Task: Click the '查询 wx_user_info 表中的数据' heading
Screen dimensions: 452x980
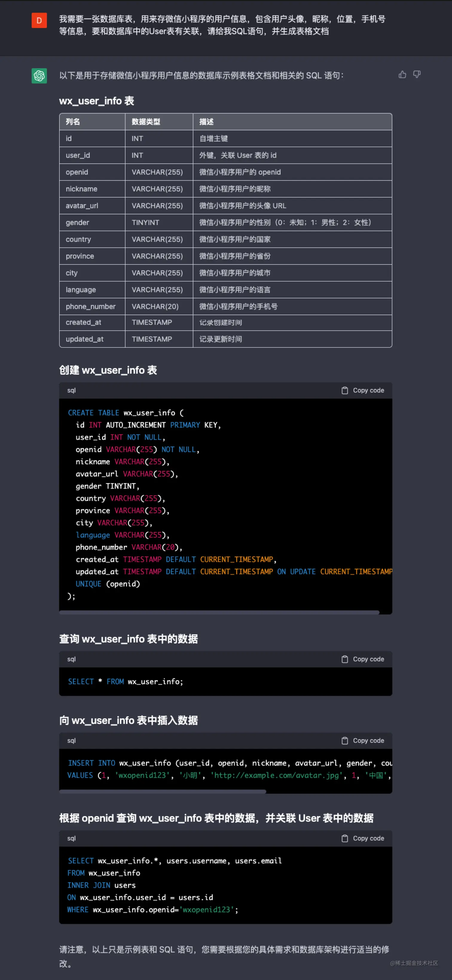Action: [x=128, y=639]
